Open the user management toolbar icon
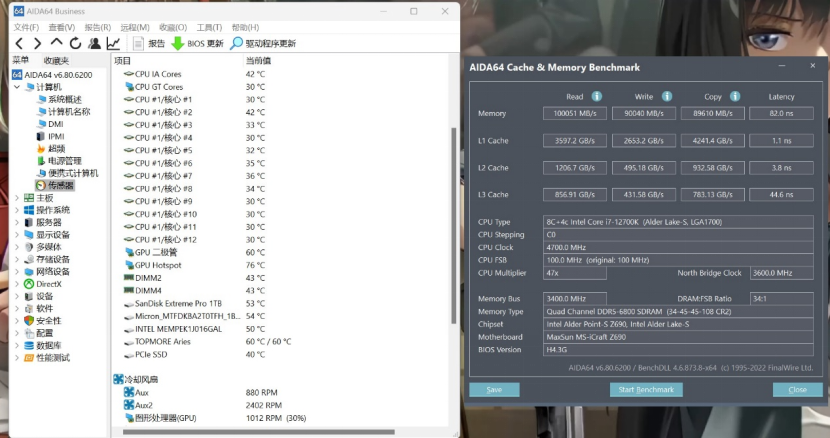The image size is (830, 438). 94,43
